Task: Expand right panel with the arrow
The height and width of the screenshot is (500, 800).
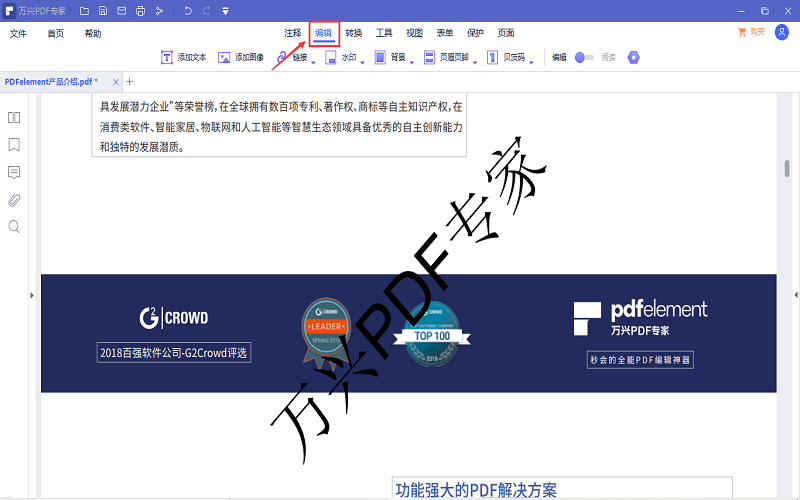Action: tap(796, 295)
